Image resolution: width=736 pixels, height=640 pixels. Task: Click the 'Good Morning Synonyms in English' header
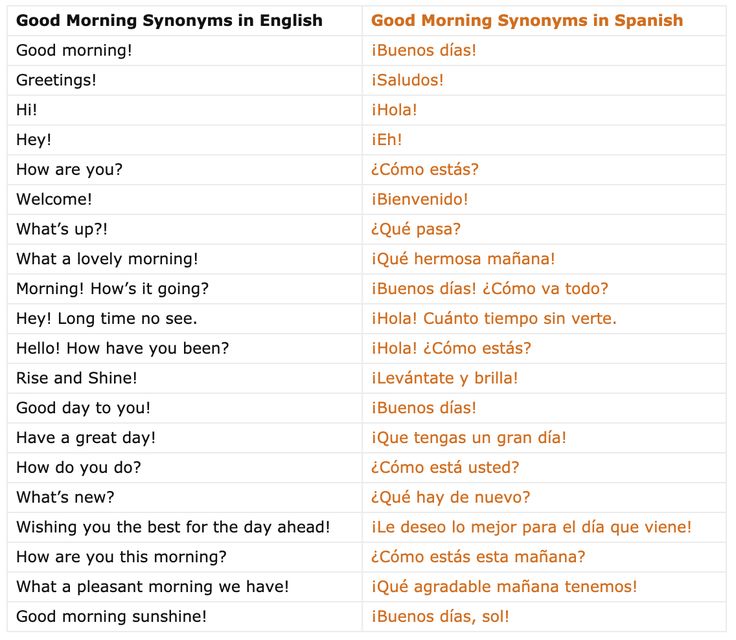169,20
